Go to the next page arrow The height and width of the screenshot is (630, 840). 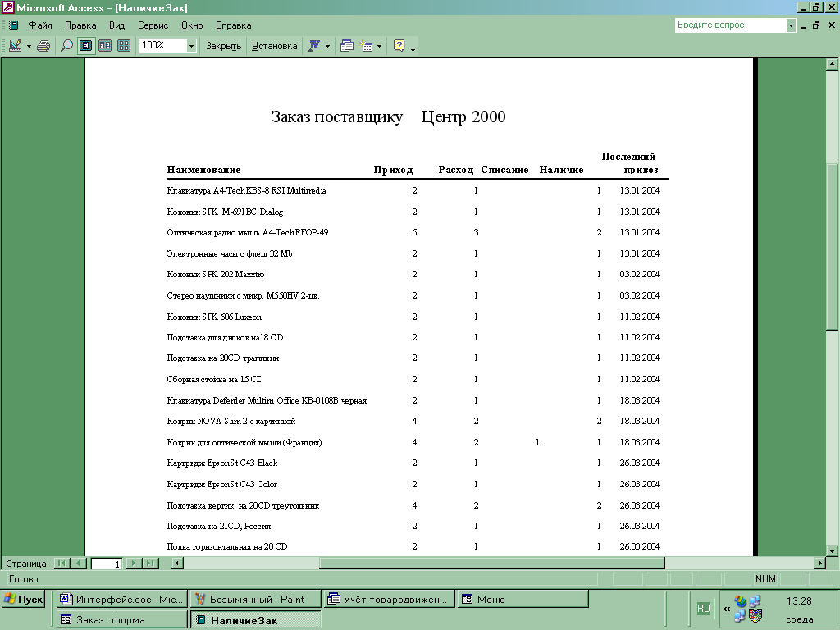[135, 564]
